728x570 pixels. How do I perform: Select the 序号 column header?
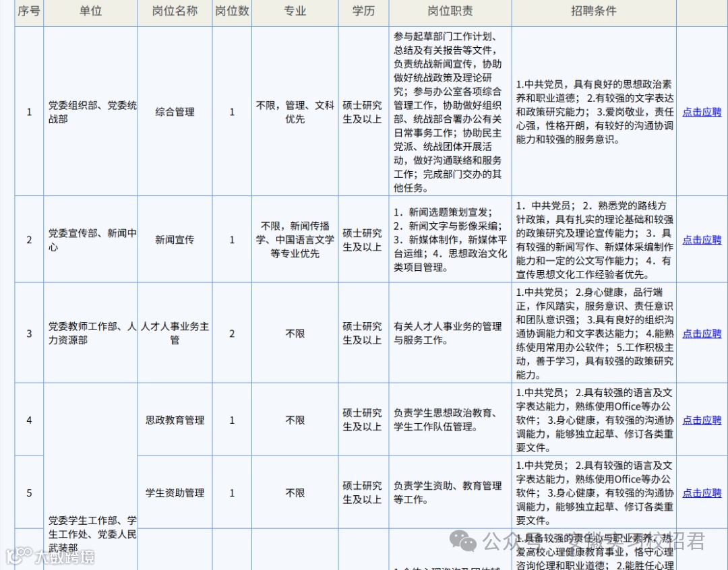click(29, 11)
